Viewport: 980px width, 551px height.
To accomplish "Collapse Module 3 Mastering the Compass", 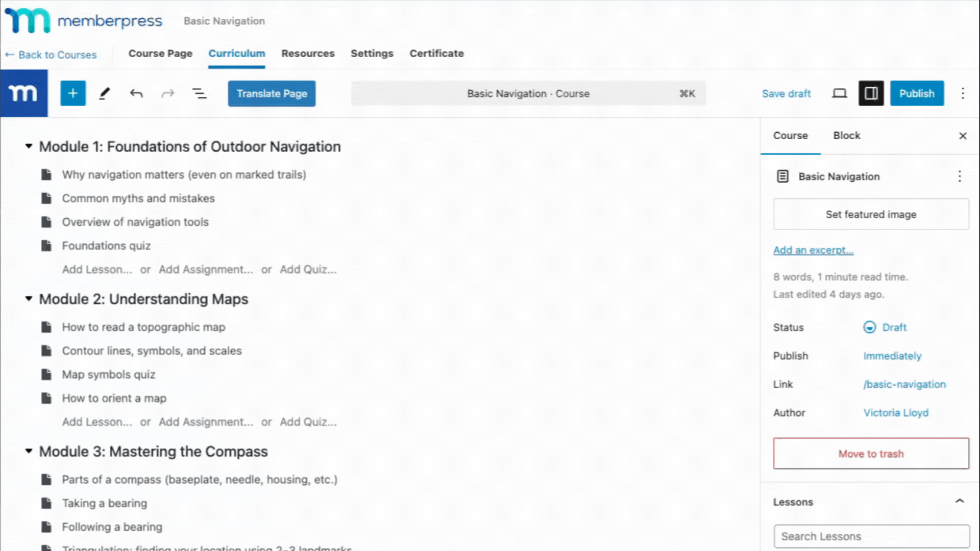I will (29, 452).
